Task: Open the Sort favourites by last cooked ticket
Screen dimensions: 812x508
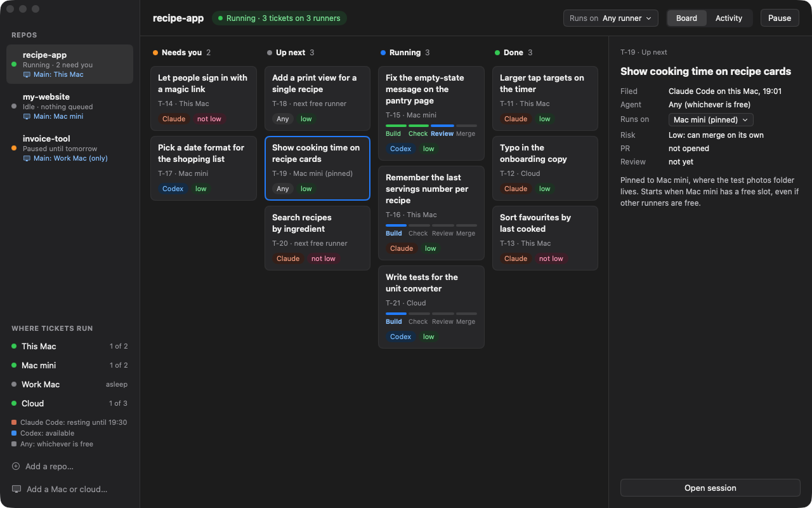Action: 545,238
